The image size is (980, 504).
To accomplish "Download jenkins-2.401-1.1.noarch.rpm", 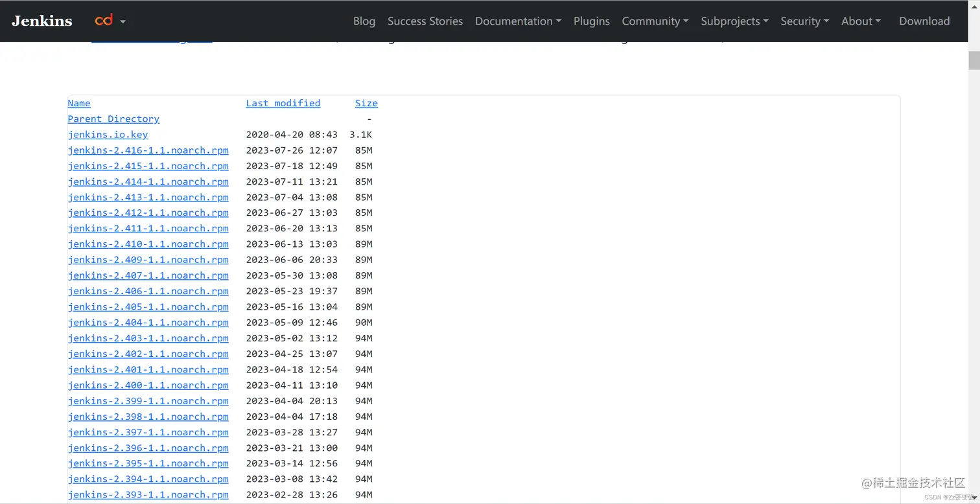I will coord(148,369).
